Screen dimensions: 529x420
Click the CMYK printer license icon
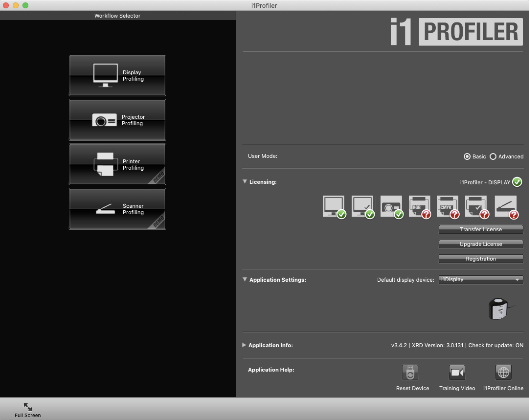tap(447, 207)
